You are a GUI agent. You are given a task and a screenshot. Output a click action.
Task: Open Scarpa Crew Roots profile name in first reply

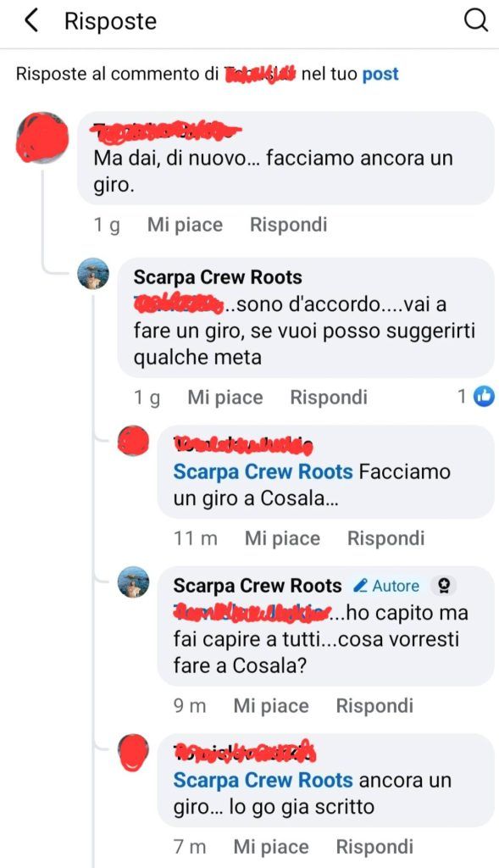tap(218, 277)
